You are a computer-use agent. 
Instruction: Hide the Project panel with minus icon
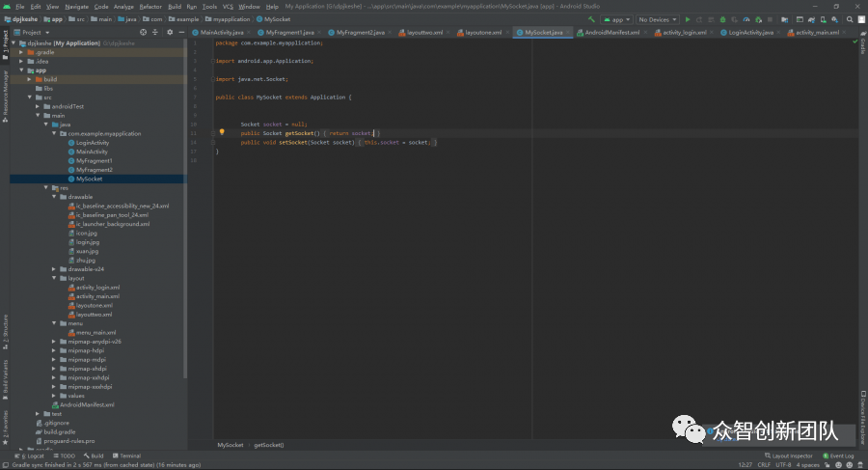tap(181, 32)
